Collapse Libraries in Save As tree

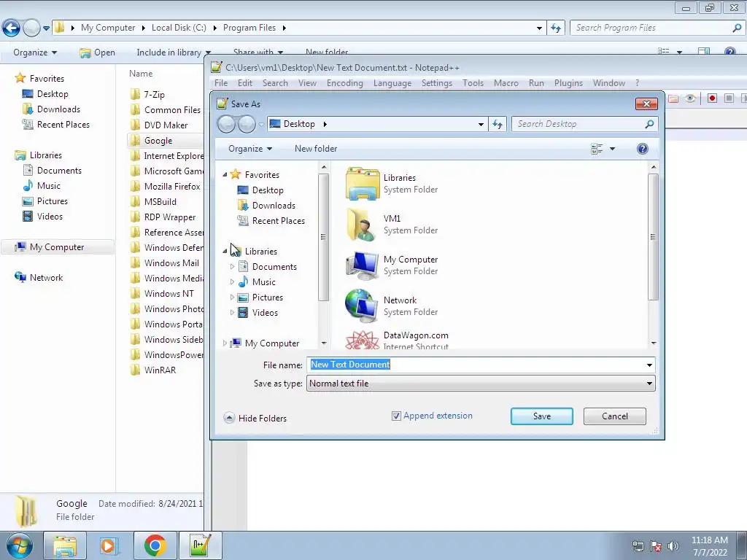(x=225, y=252)
